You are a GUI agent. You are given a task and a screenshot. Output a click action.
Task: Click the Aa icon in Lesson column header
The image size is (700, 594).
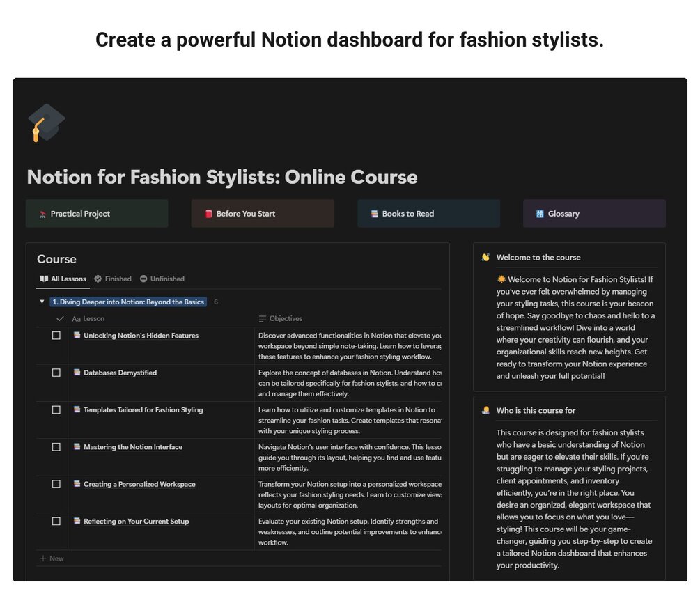pos(77,319)
